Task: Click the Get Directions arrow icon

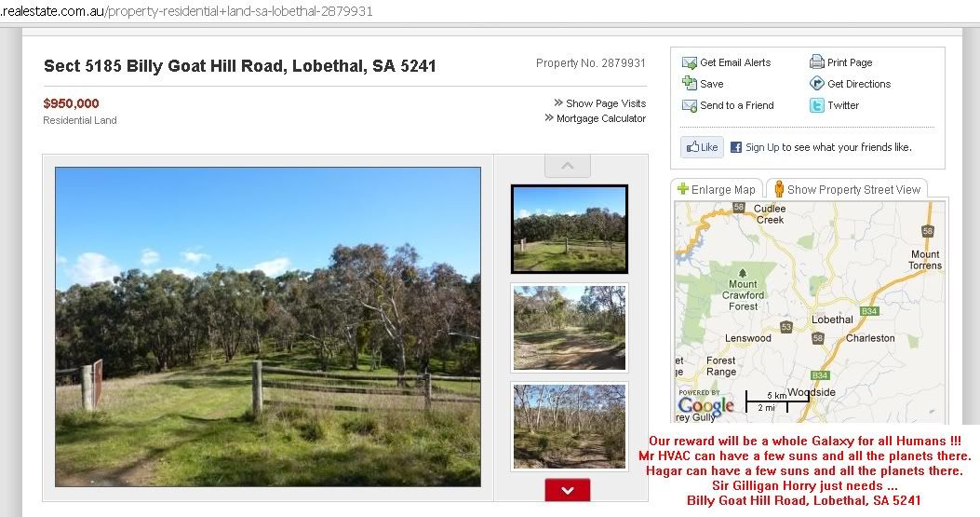Action: click(817, 83)
